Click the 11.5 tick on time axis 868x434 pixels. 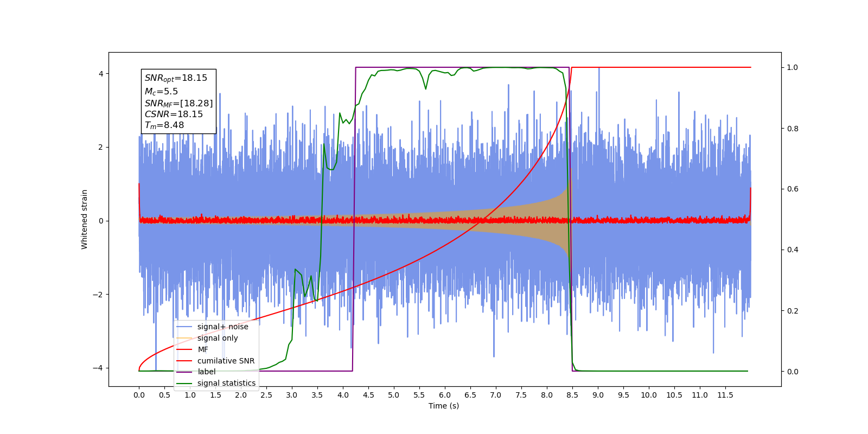[x=725, y=395]
